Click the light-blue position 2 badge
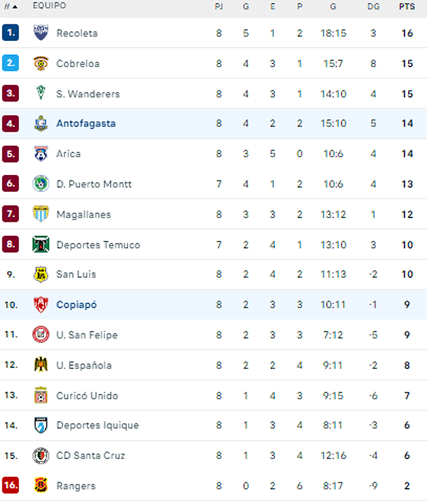Viewport: 427px width, 504px height. (x=10, y=63)
